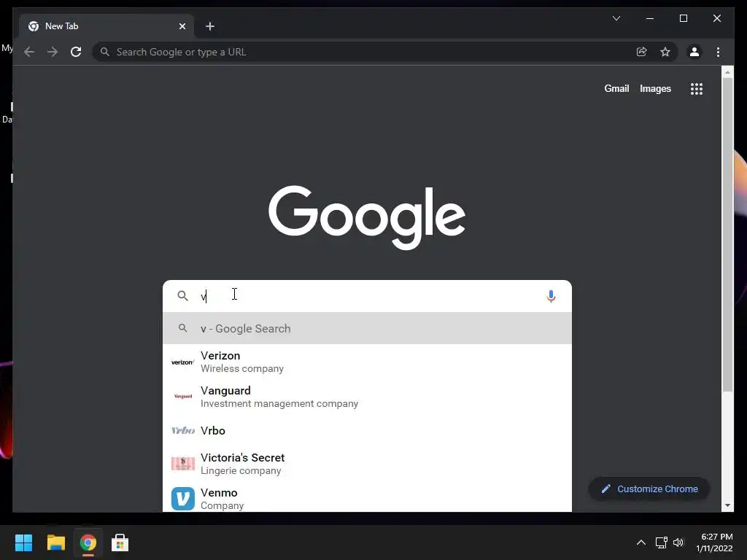This screenshot has height=560, width=747.
Task: Open the network icon in system tray
Action: point(661,542)
